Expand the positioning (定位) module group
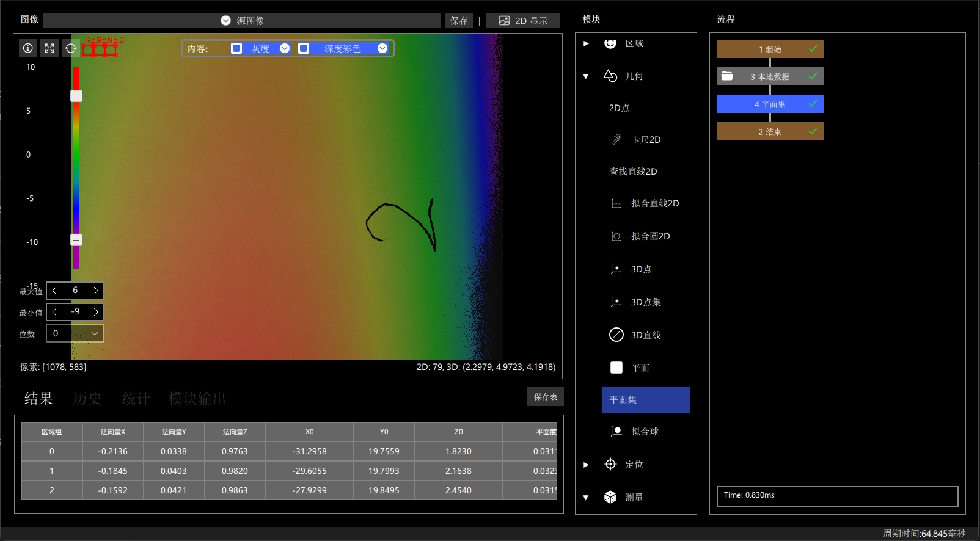The image size is (980, 541). pos(586,465)
